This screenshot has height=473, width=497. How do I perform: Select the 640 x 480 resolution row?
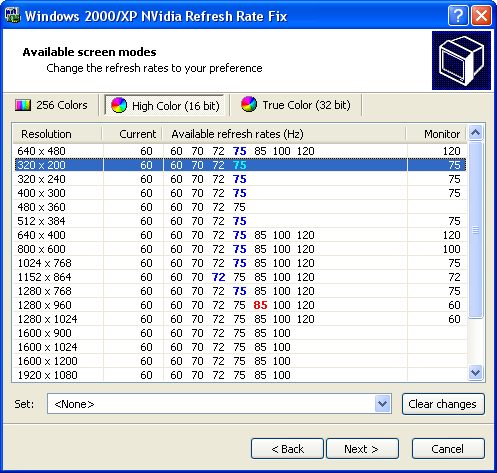click(x=240, y=151)
